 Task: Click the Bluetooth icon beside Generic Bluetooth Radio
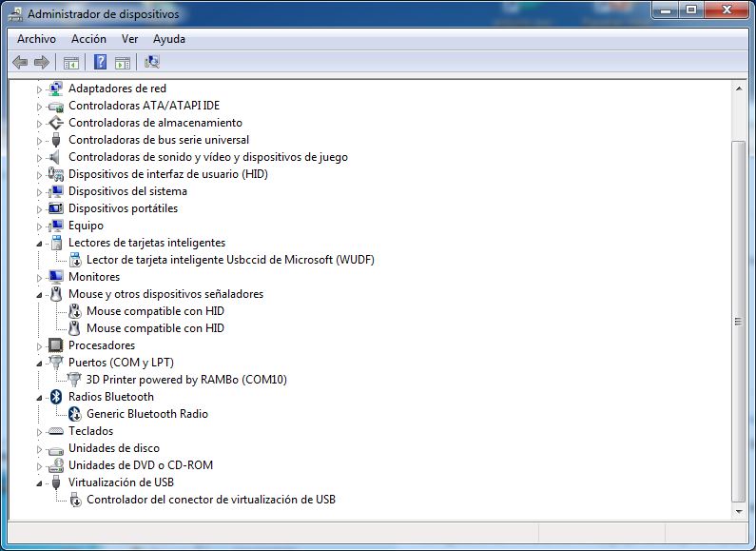point(75,414)
